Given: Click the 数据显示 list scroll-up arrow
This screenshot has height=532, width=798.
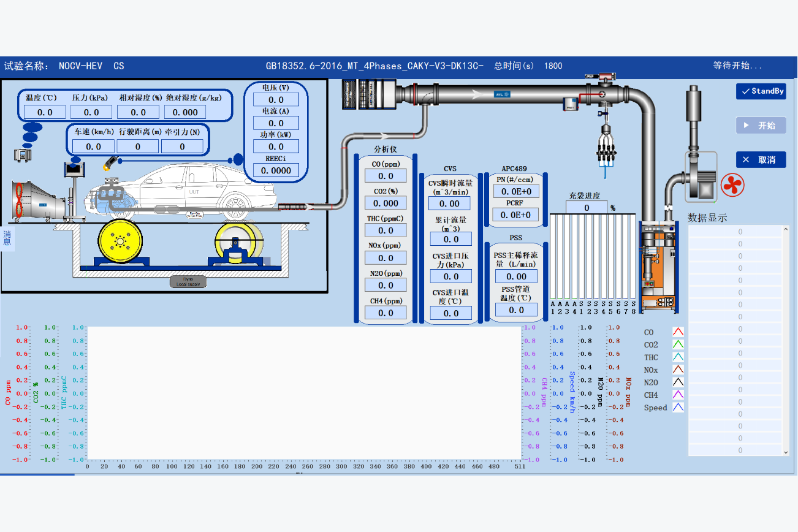Looking at the screenshot, I should [786, 230].
